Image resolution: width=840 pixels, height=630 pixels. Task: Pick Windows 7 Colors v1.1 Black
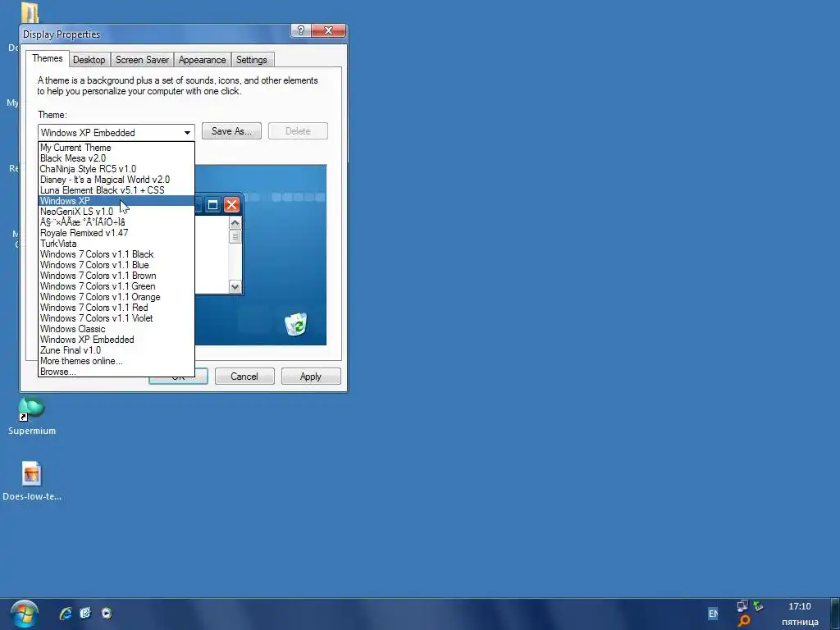[x=116, y=254]
